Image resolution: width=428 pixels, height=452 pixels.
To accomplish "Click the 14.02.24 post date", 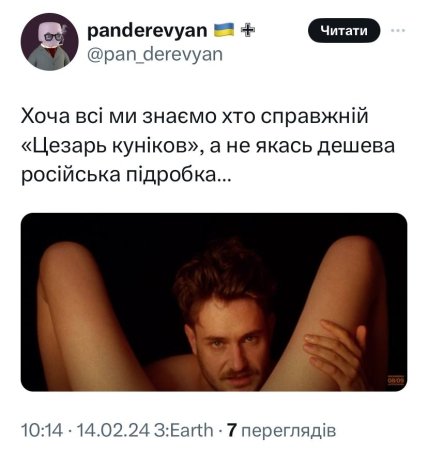I will pos(113,430).
